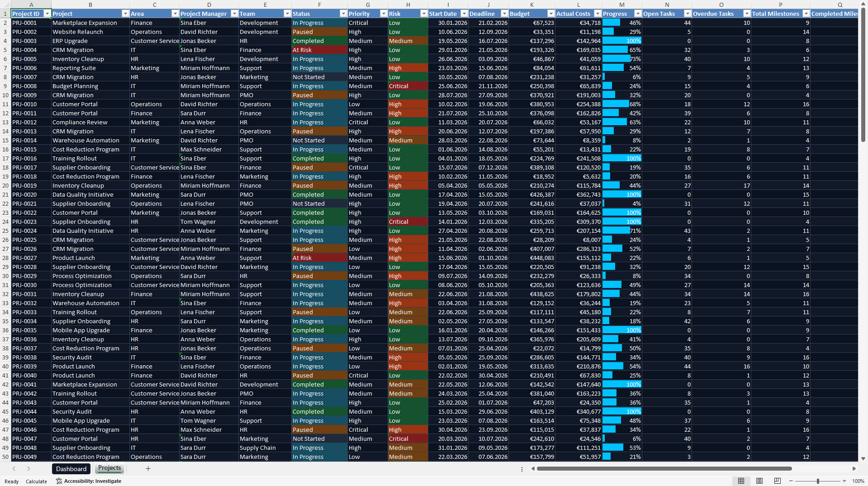Select the Critical risk cell for PRJ-0008
Screen dimensions: 868x486
click(408, 86)
